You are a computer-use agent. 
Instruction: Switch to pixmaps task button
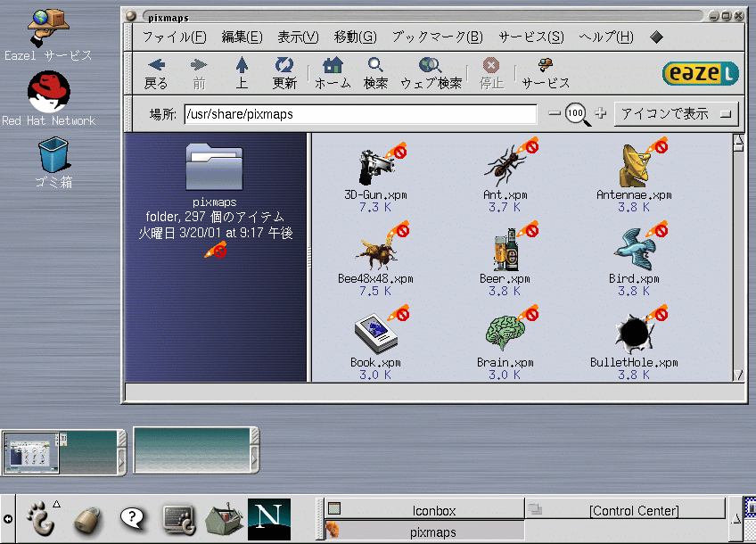pos(424,532)
